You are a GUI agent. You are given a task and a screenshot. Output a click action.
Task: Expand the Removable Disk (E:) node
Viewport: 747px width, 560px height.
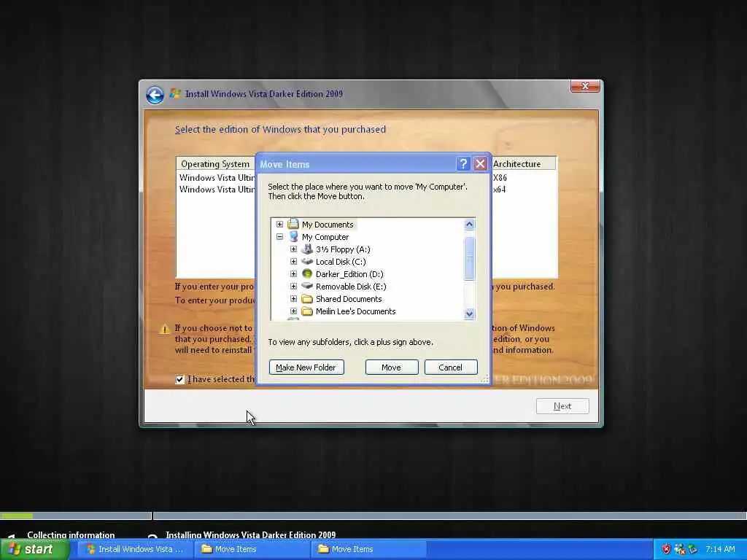pyautogui.click(x=293, y=286)
